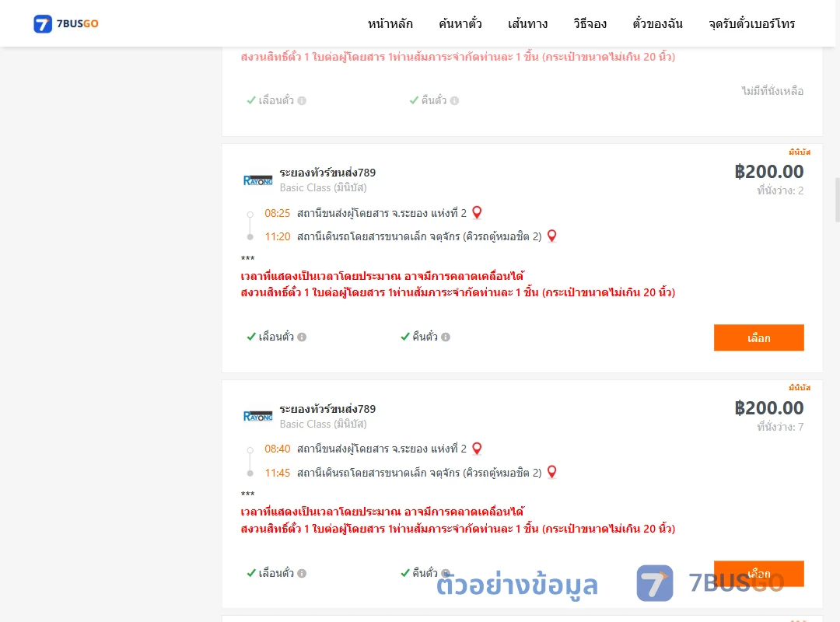Click มินิบัส tag on 08:40 card
This screenshot has height=622, width=840.
pyautogui.click(x=800, y=387)
